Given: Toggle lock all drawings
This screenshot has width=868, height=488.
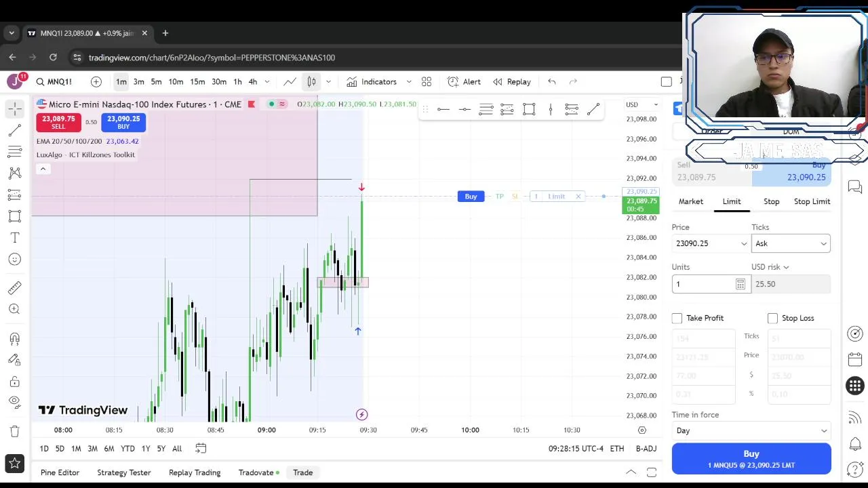Looking at the screenshot, I should click(15, 382).
